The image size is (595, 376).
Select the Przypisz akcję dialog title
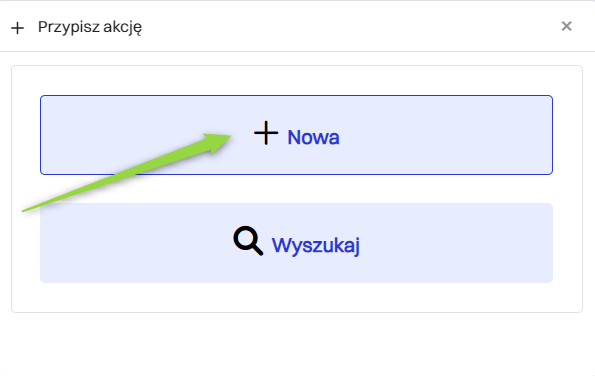[90, 27]
